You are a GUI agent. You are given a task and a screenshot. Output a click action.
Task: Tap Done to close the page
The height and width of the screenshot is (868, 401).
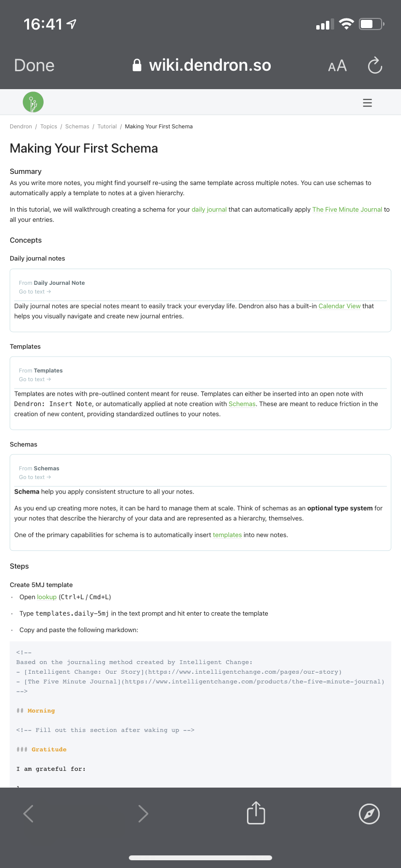(34, 65)
